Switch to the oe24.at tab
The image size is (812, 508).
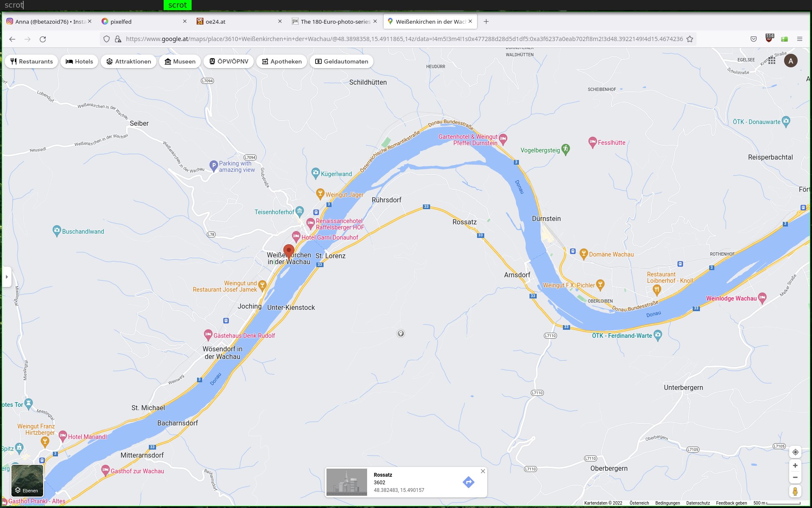[x=239, y=22]
